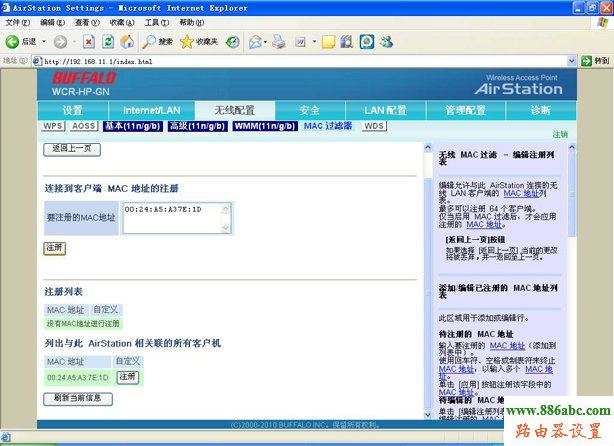Click the History icon in toolbar
Viewport: 614px width, 446px height.
click(x=233, y=42)
